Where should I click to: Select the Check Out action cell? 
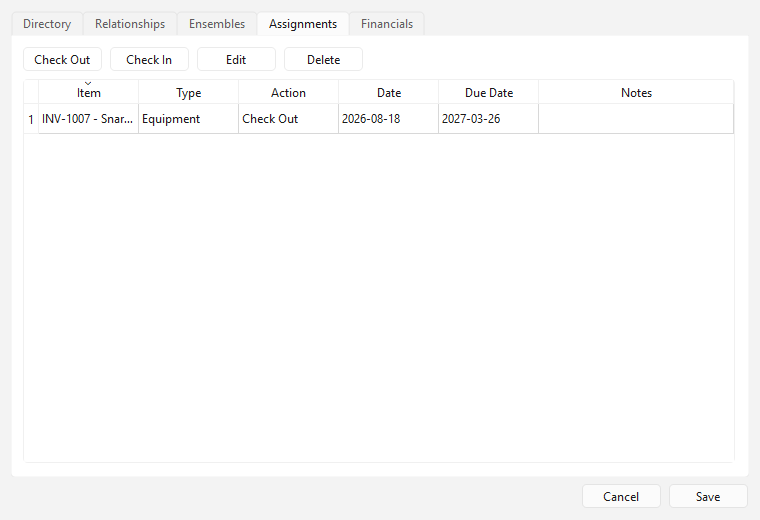pyautogui.click(x=288, y=119)
